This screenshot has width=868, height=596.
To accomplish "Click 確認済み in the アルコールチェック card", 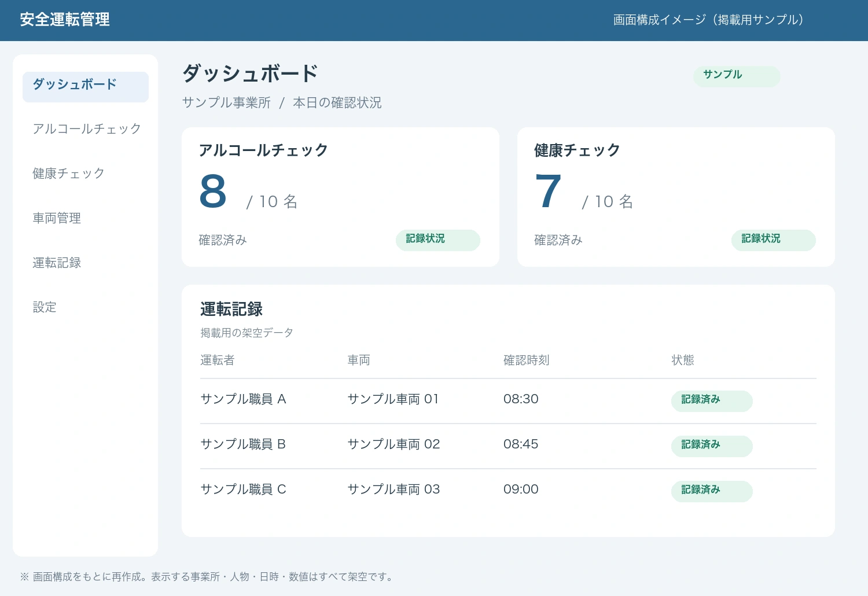I will point(223,240).
